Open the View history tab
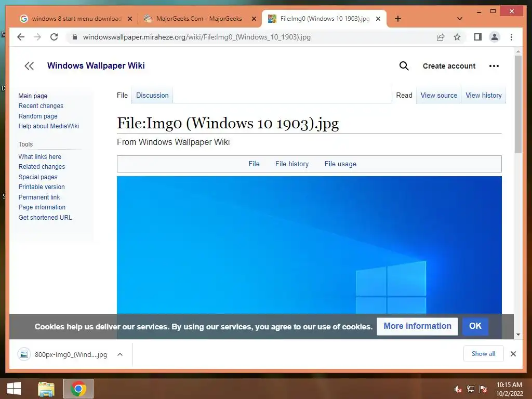This screenshot has height=399, width=532. (484, 96)
